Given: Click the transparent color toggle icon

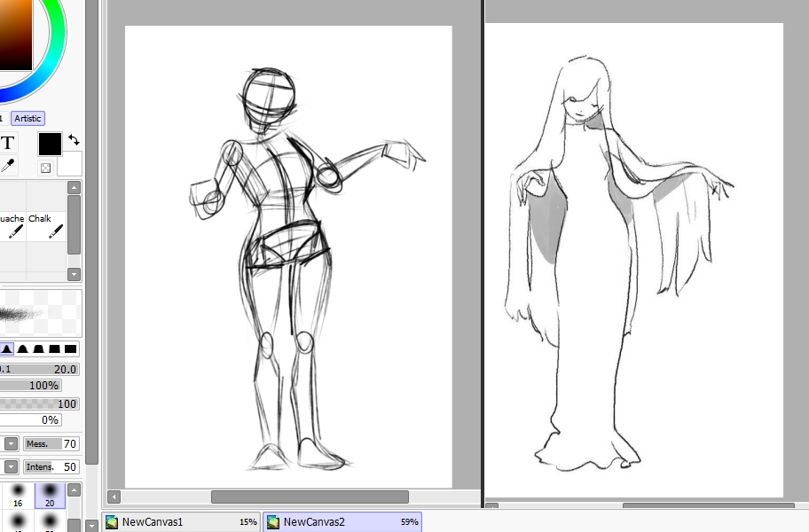Looking at the screenshot, I should 45,168.
